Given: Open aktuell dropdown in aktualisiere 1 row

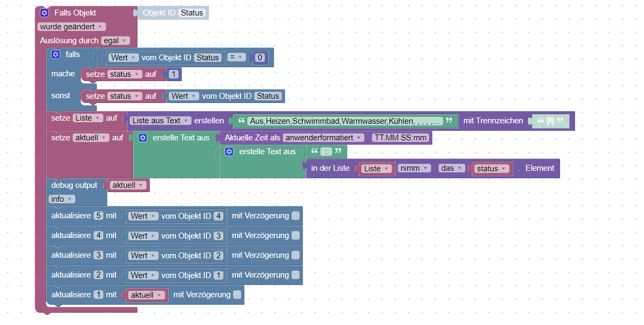Looking at the screenshot, I should click(x=146, y=295).
